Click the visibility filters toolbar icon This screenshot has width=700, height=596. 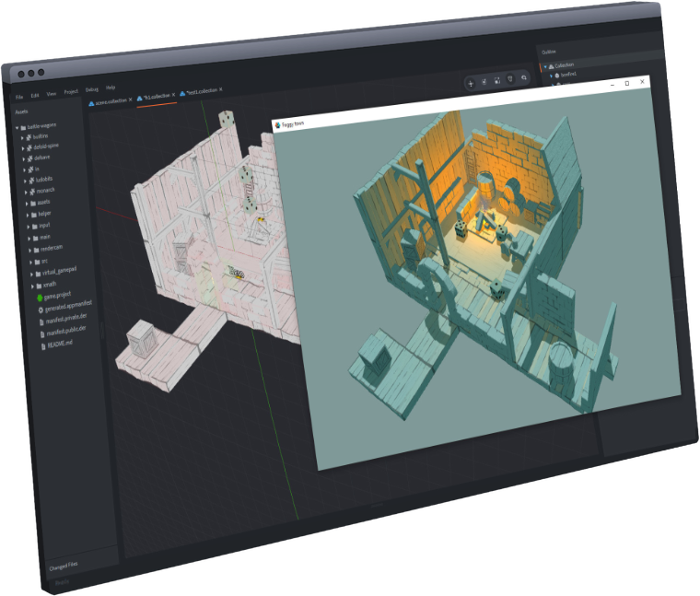click(x=524, y=78)
